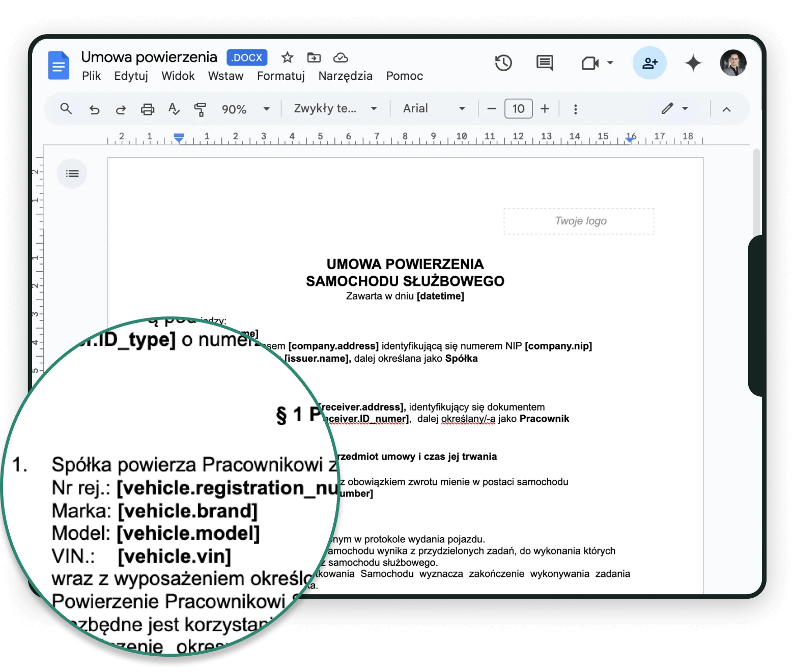The image size is (794, 672).
Task: Redo the last action
Action: click(x=121, y=109)
